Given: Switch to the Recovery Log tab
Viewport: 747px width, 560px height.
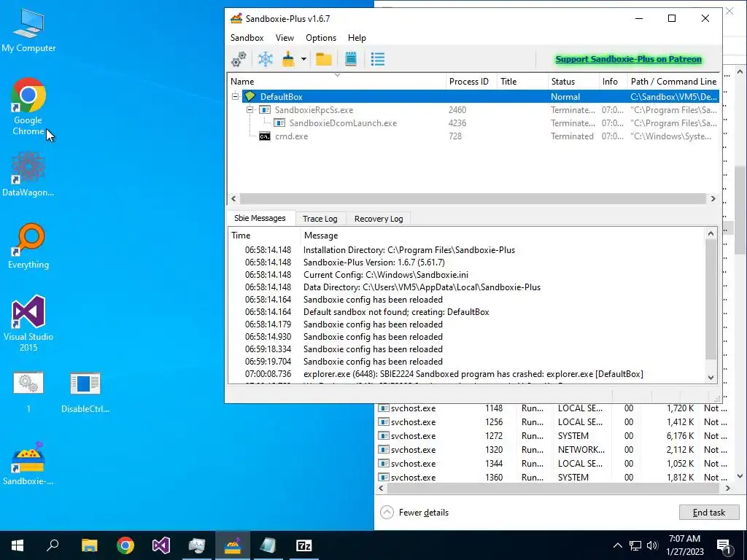Looking at the screenshot, I should [x=379, y=219].
